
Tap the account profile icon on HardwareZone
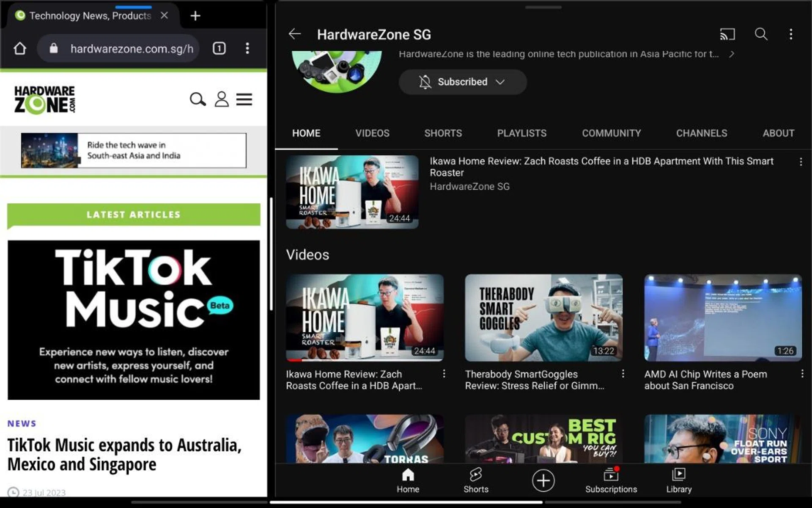click(221, 100)
